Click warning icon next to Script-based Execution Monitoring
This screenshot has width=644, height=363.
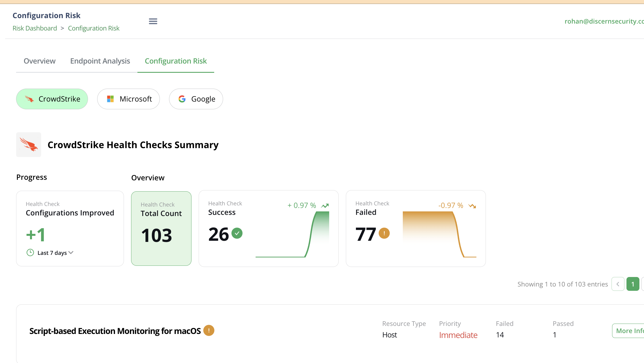209,330
